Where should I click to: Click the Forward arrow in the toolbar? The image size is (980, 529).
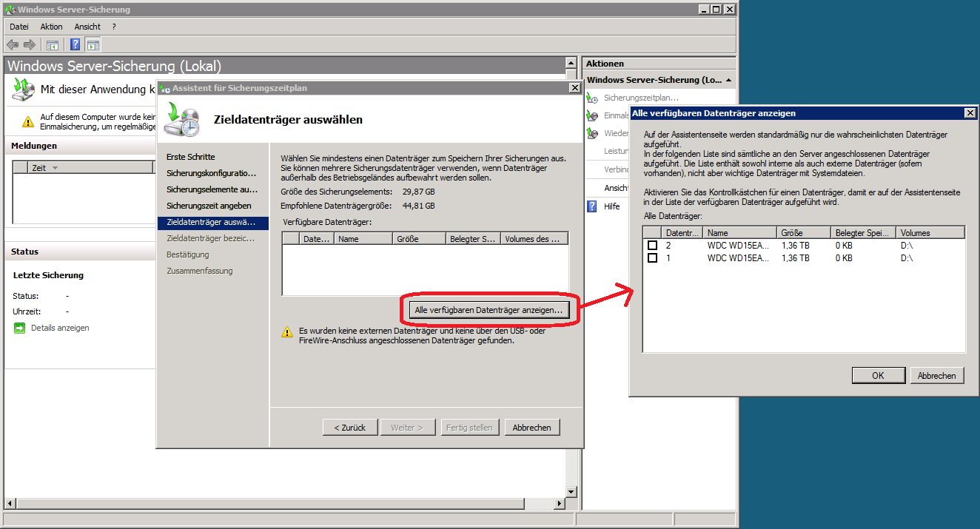click(30, 44)
